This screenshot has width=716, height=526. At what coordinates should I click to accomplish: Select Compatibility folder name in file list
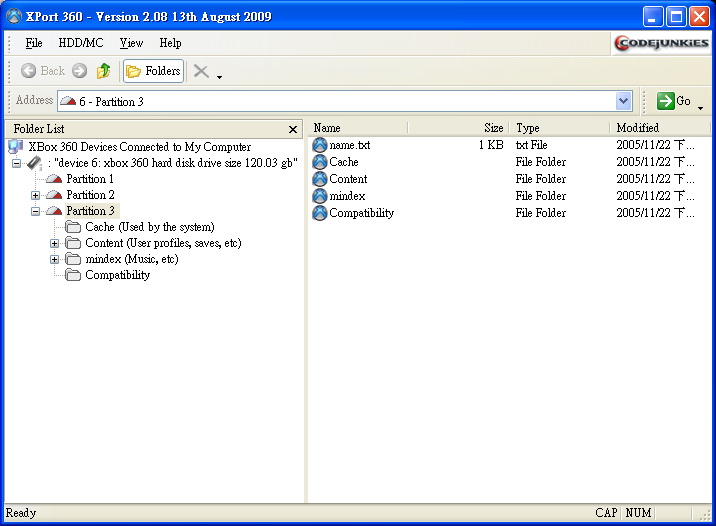point(361,213)
